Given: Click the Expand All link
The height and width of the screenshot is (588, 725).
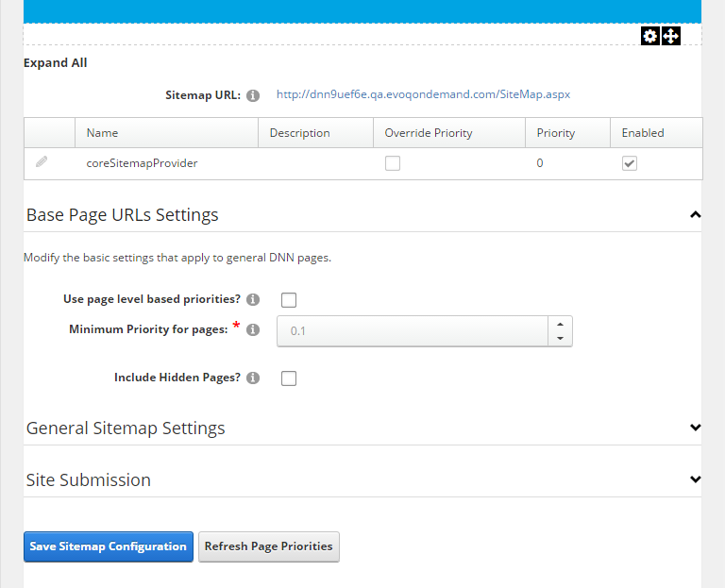Looking at the screenshot, I should click(55, 63).
